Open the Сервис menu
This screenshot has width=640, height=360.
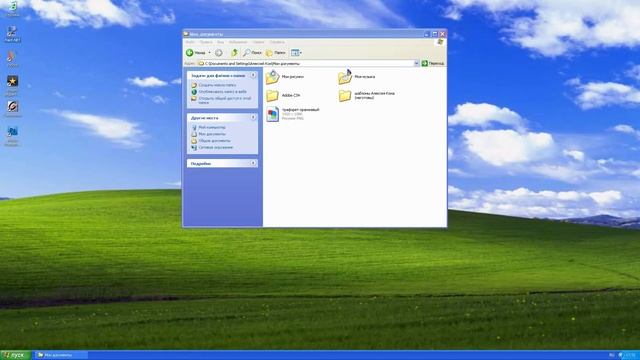258,42
